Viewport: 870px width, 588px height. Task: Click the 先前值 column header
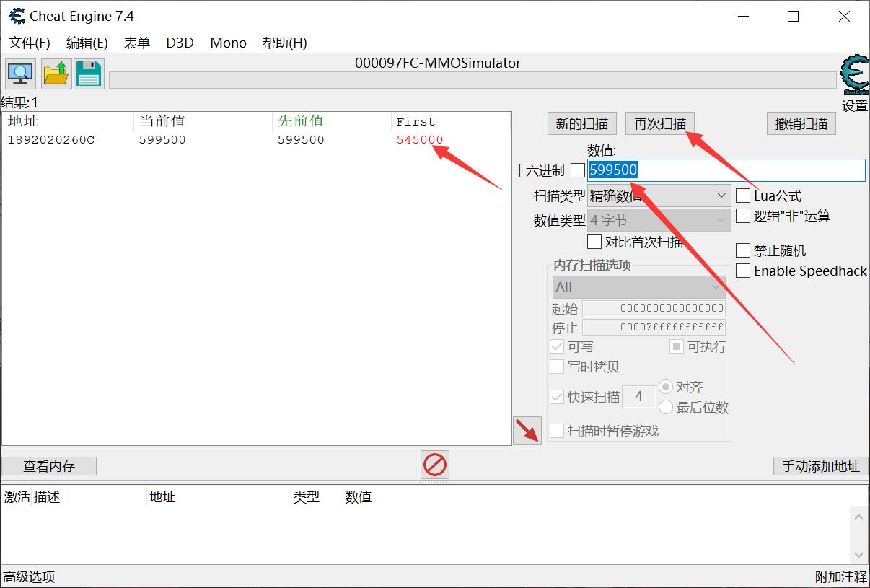tap(331, 121)
